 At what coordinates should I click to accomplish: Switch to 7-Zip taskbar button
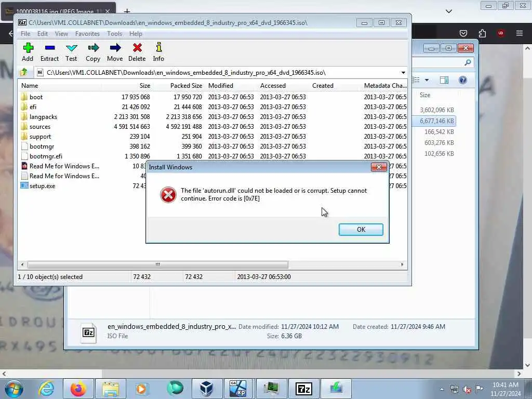click(x=303, y=389)
